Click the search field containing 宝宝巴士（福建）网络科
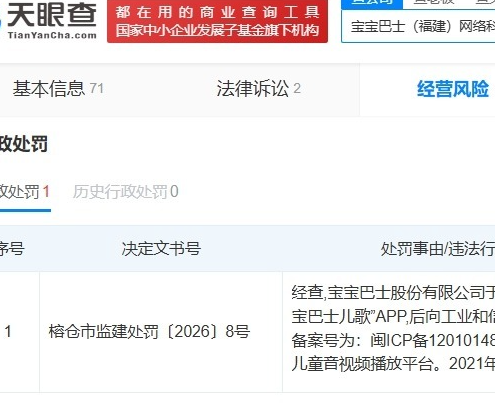Viewport: 495px width, 404px height. pos(418,26)
